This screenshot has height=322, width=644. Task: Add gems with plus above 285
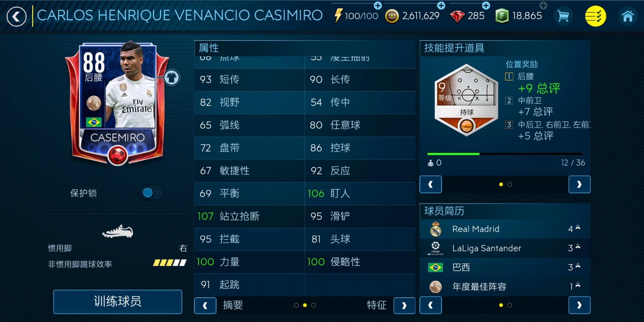486,5
